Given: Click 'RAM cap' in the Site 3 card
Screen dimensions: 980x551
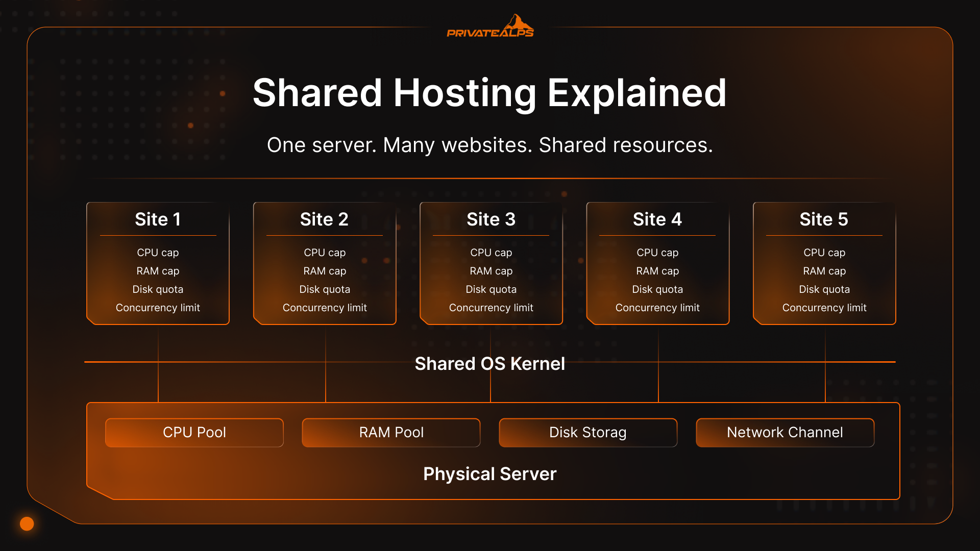Looking at the screenshot, I should coord(491,271).
